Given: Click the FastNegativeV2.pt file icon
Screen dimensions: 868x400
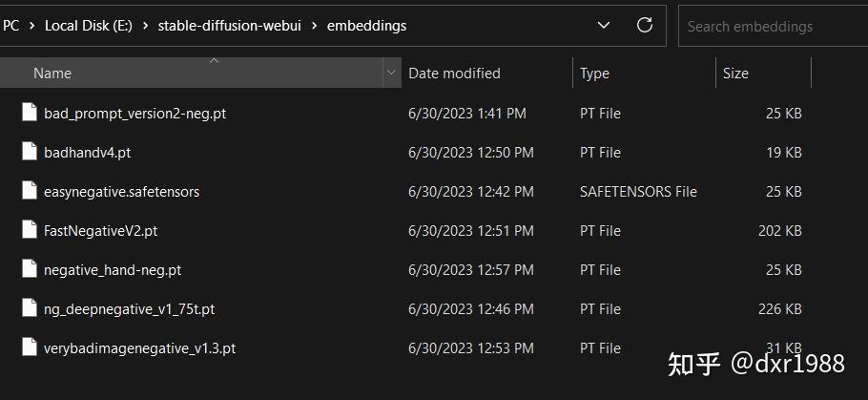Looking at the screenshot, I should point(29,230).
